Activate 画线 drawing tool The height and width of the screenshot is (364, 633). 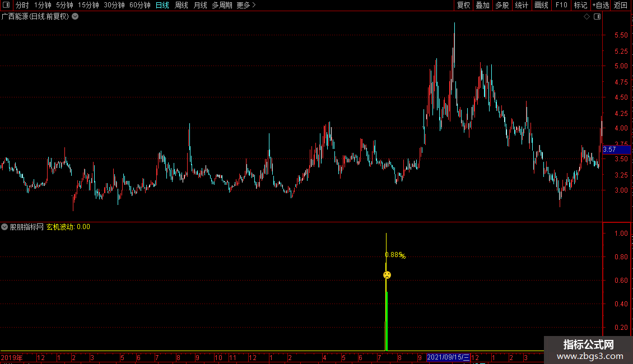541,5
